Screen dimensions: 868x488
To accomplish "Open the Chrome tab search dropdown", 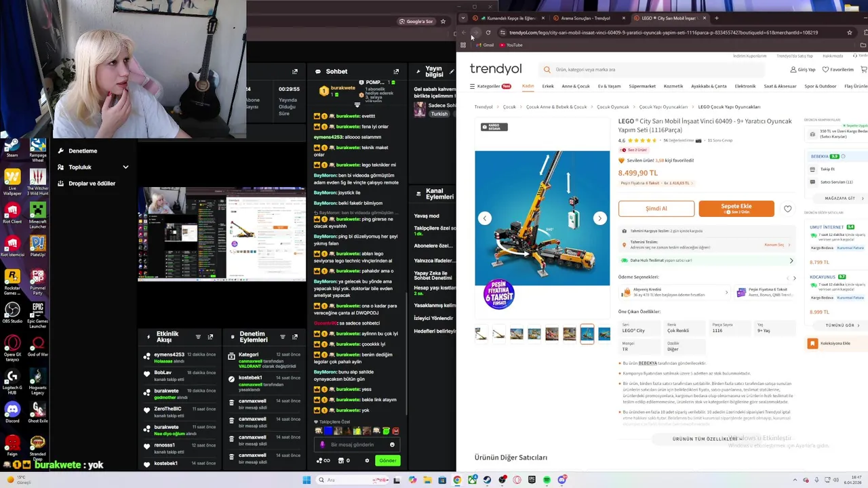I will click(462, 18).
